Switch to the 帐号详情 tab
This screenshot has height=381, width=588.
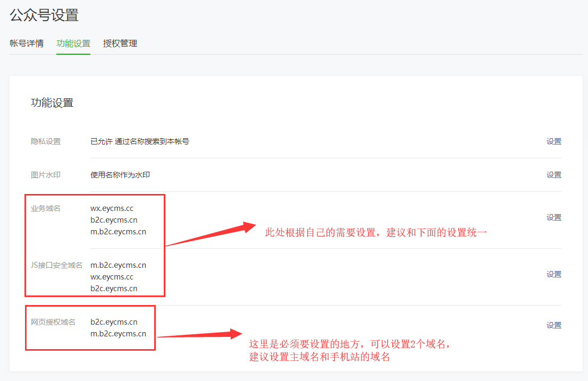click(27, 44)
